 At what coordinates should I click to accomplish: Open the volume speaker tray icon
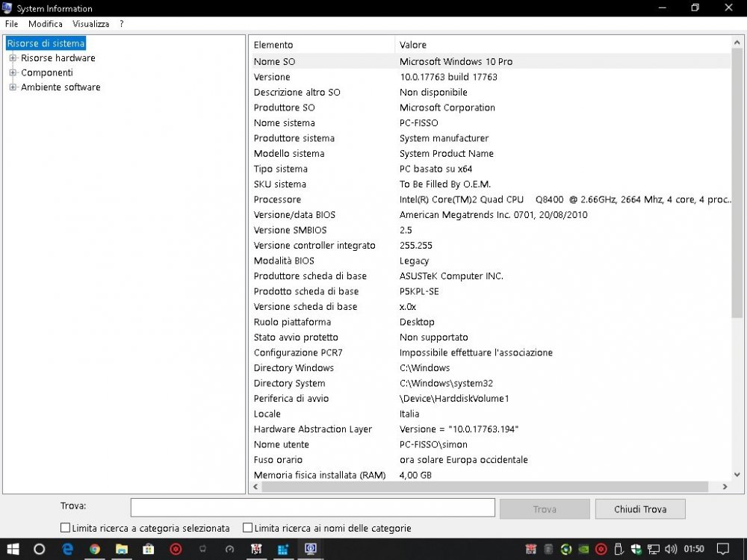[671, 549]
